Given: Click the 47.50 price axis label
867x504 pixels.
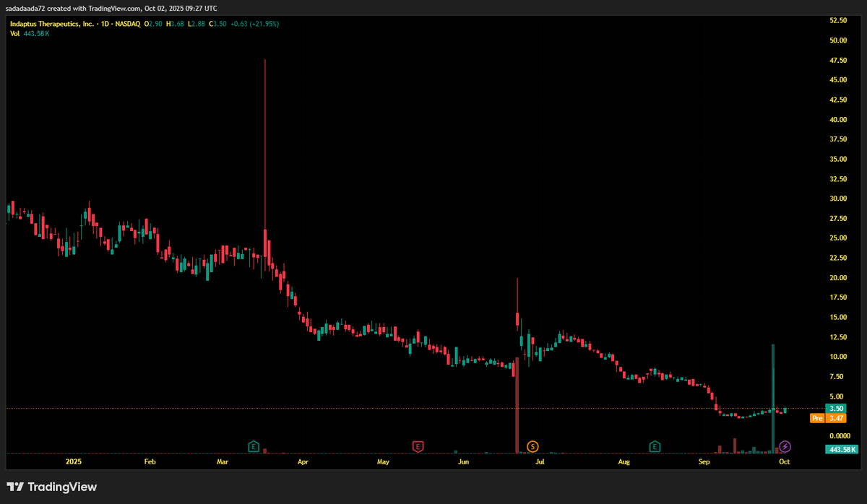Looking at the screenshot, I should [838, 60].
